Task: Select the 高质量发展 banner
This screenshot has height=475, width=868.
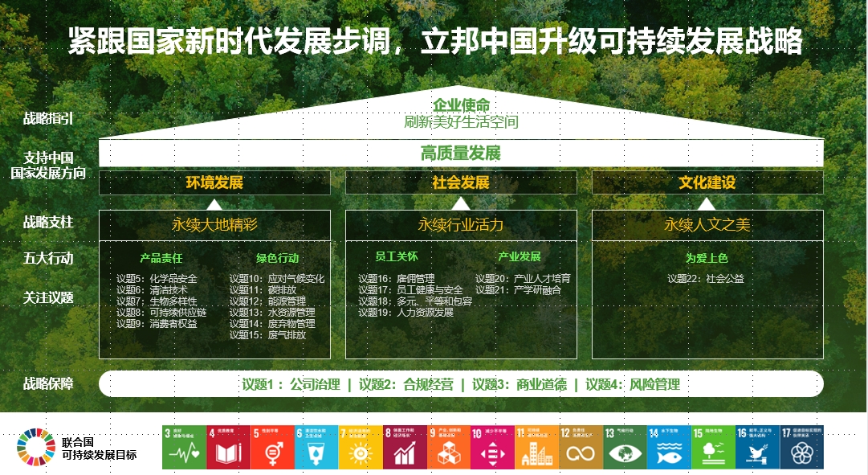Action: pyautogui.click(x=461, y=153)
